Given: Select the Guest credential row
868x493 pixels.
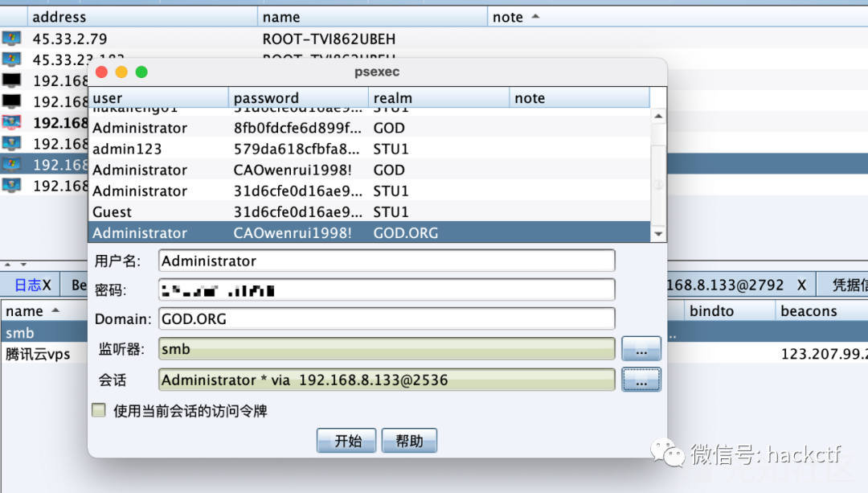Looking at the screenshot, I should pyautogui.click(x=369, y=212).
